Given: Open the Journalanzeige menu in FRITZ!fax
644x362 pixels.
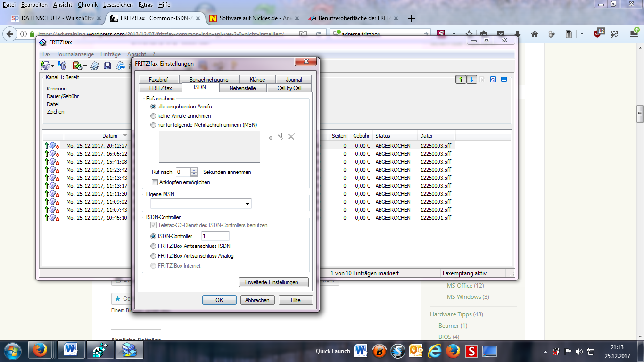Looking at the screenshot, I should (x=75, y=54).
